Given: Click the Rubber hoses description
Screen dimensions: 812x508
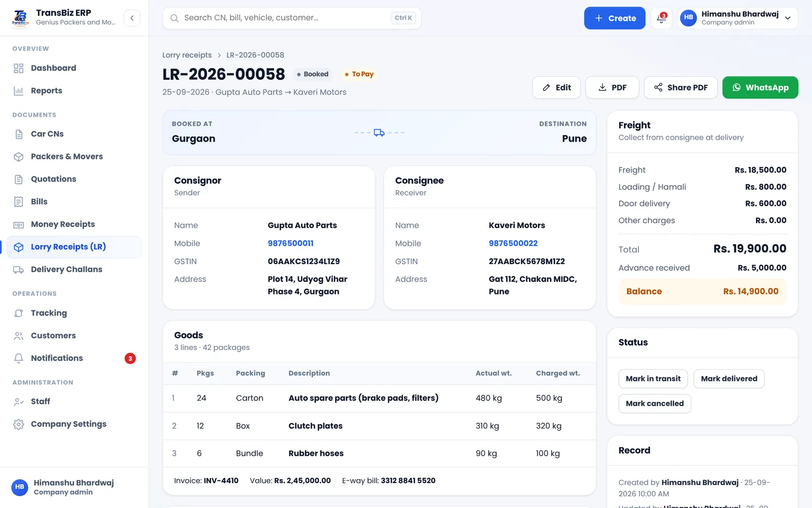Looking at the screenshot, I should (316, 454).
